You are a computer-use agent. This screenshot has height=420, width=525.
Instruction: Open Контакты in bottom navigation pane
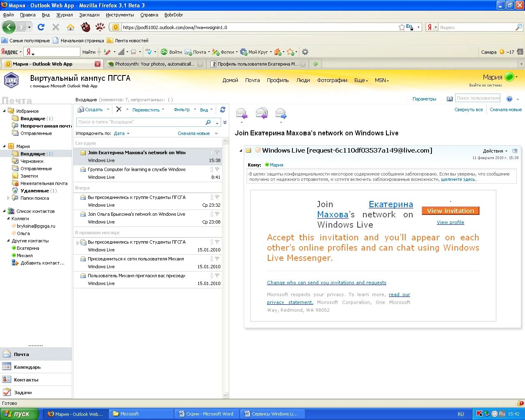pyautogui.click(x=36, y=380)
